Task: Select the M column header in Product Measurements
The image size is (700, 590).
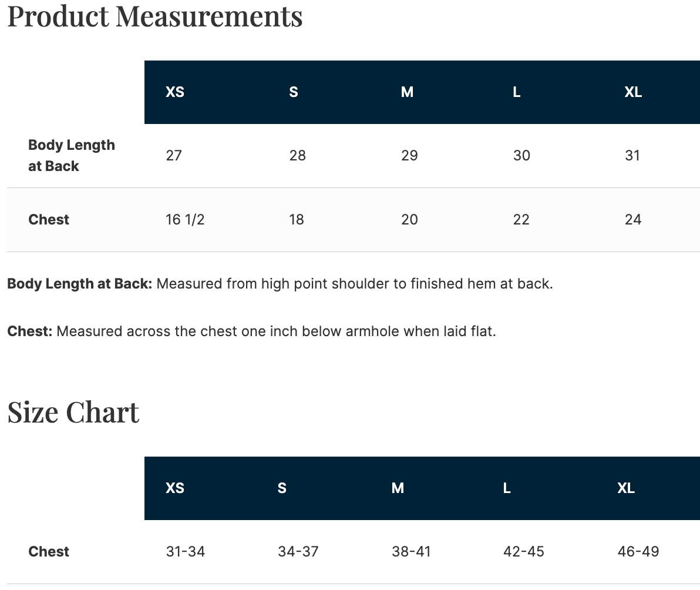Action: pos(407,92)
